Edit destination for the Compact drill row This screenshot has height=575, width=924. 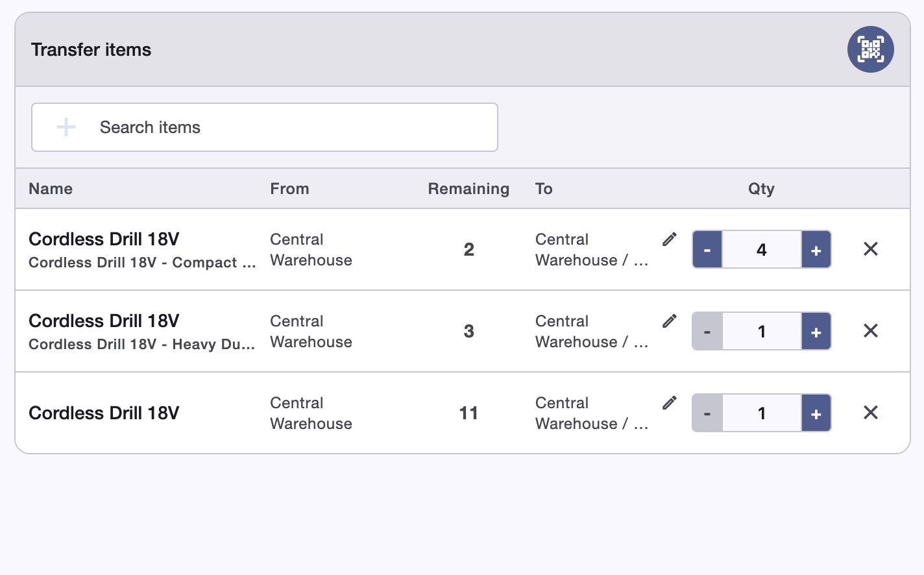click(x=670, y=239)
